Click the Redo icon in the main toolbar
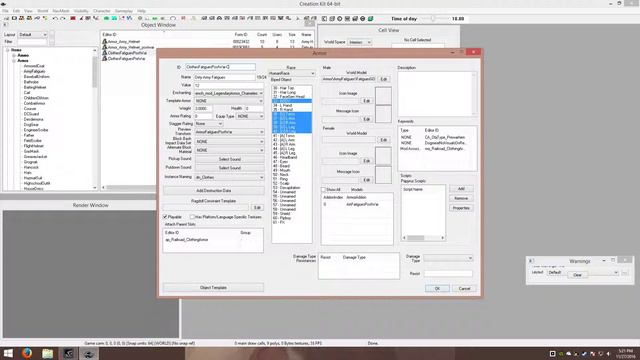Image resolution: width=640 pixels, height=360 pixels. (62, 19)
